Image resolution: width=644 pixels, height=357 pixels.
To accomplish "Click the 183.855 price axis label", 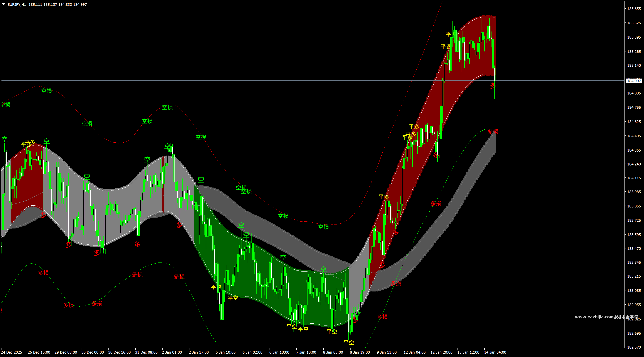I will tap(634, 206).
